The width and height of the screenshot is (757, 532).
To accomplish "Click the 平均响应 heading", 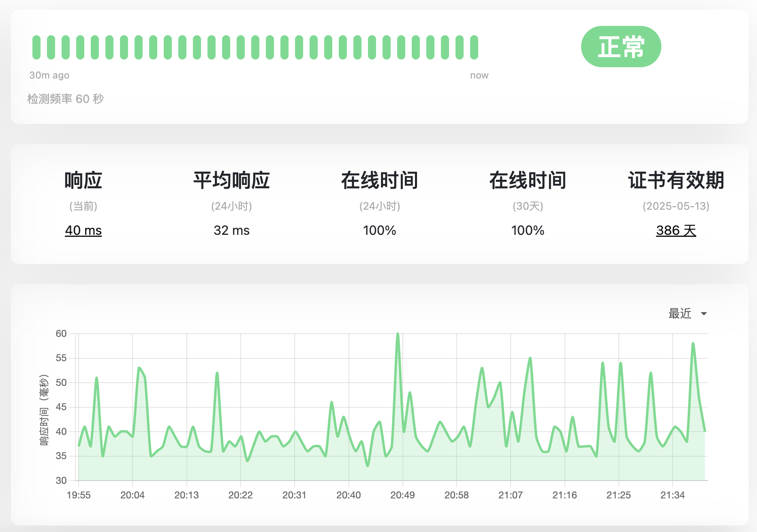I will (x=231, y=180).
